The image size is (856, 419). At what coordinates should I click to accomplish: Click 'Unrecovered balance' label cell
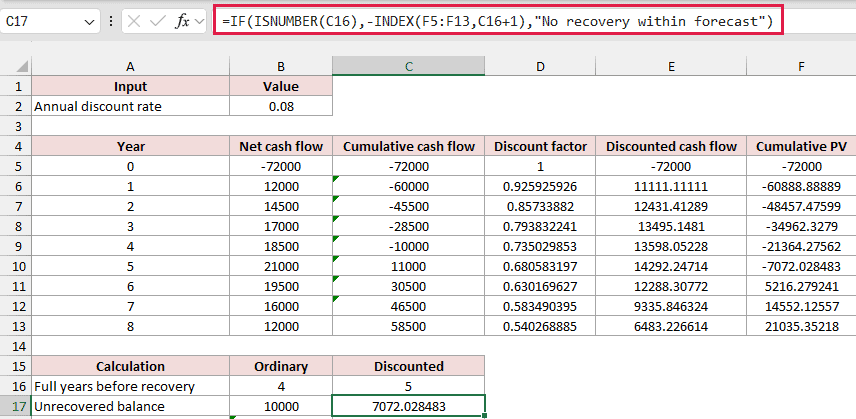pyautogui.click(x=130, y=406)
